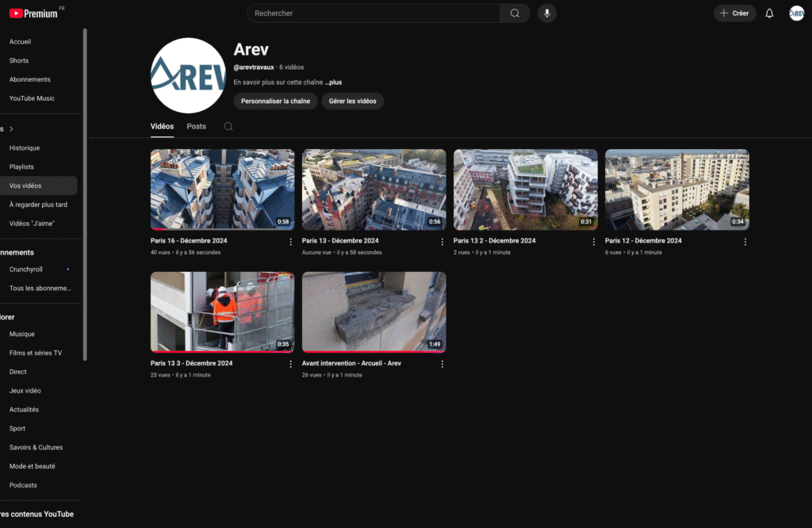This screenshot has height=528, width=812.
Task: Click the Arev channel profile picture
Action: click(x=188, y=75)
